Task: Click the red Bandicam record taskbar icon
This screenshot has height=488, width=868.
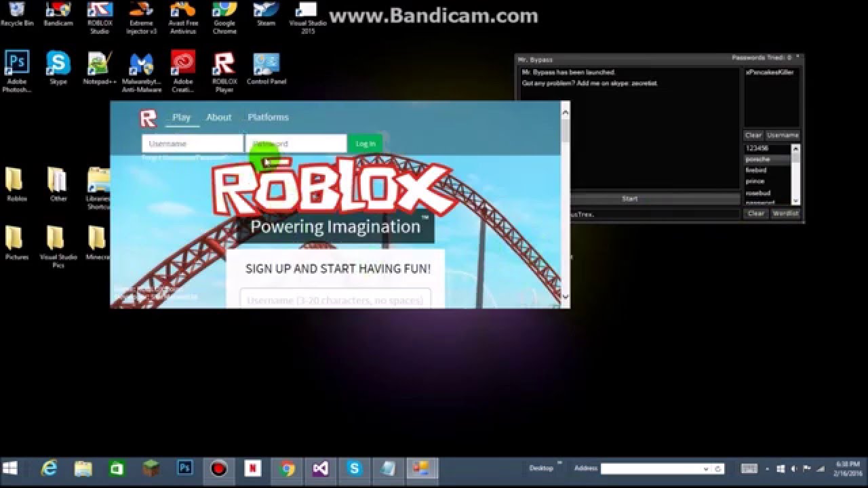Action: (219, 468)
